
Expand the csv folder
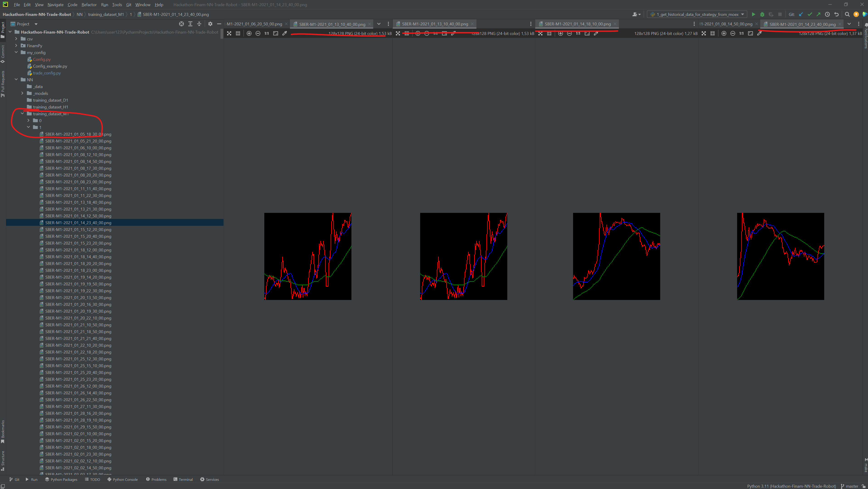[16, 39]
